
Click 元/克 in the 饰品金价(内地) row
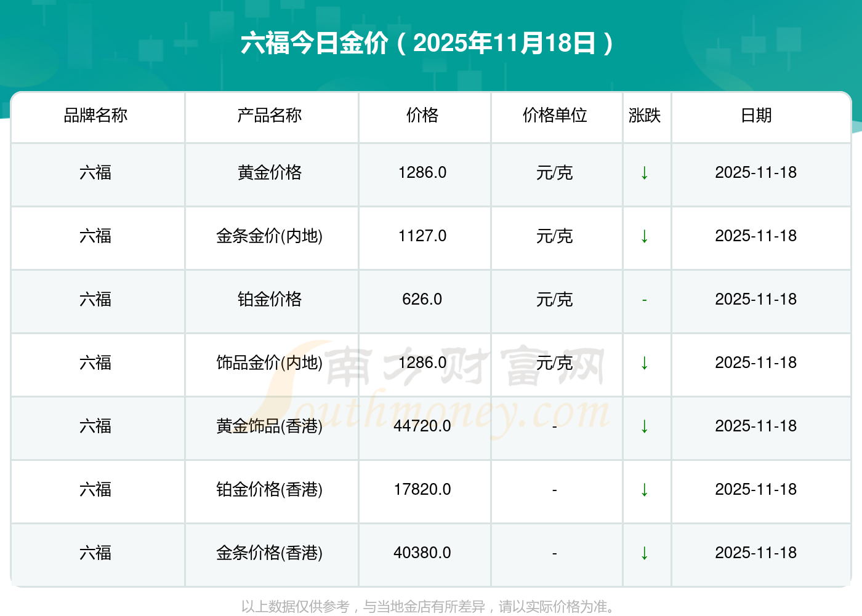555,362
